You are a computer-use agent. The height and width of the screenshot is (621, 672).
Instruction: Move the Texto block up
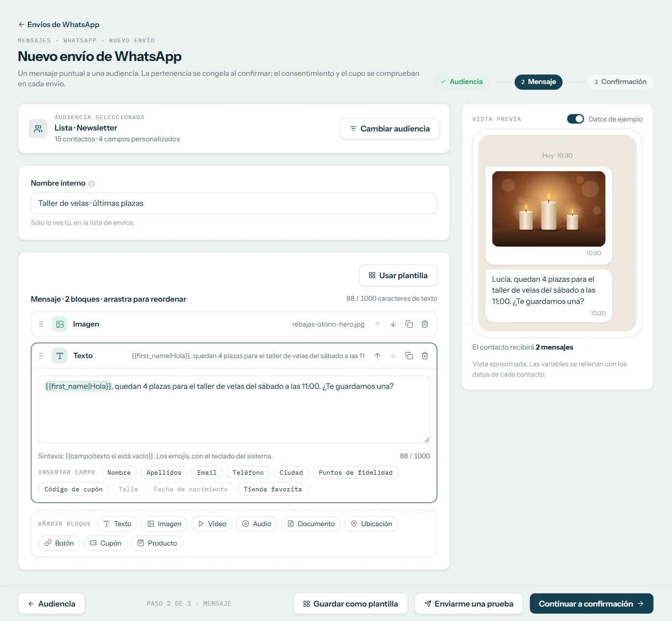(x=377, y=356)
